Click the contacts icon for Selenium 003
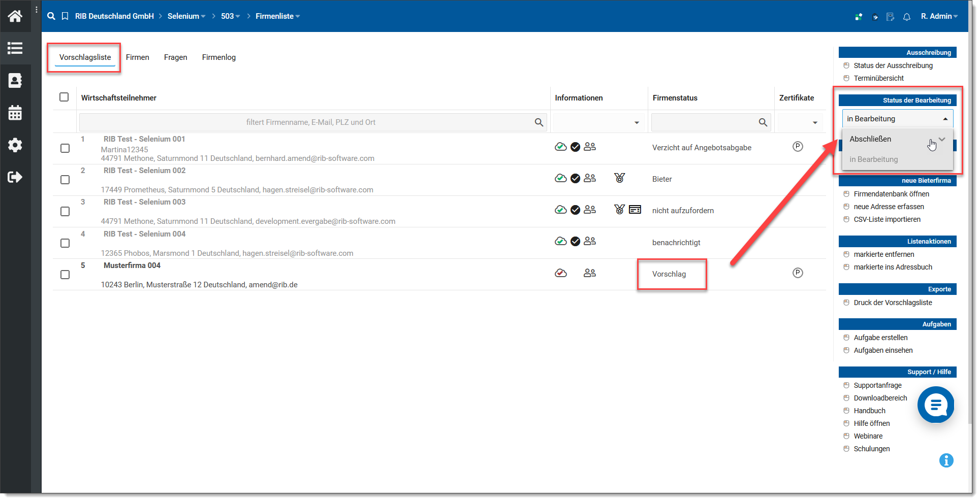The height and width of the screenshot is (501, 980). pos(590,210)
